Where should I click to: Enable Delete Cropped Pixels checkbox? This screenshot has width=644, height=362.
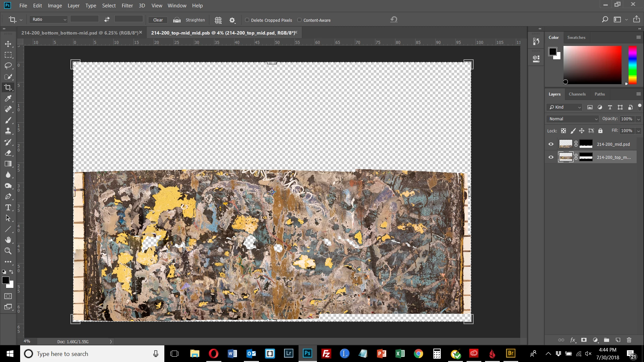point(247,20)
